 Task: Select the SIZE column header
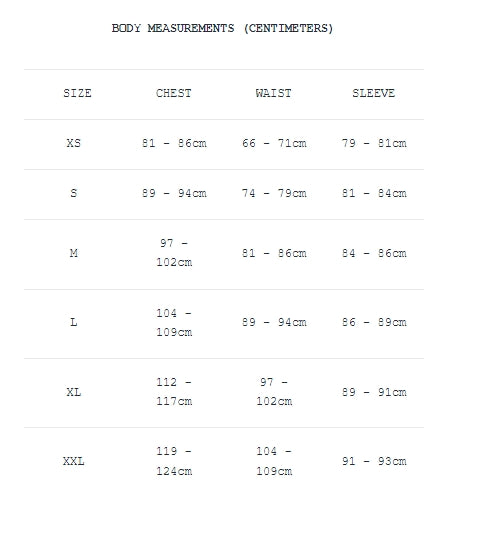tap(77, 93)
